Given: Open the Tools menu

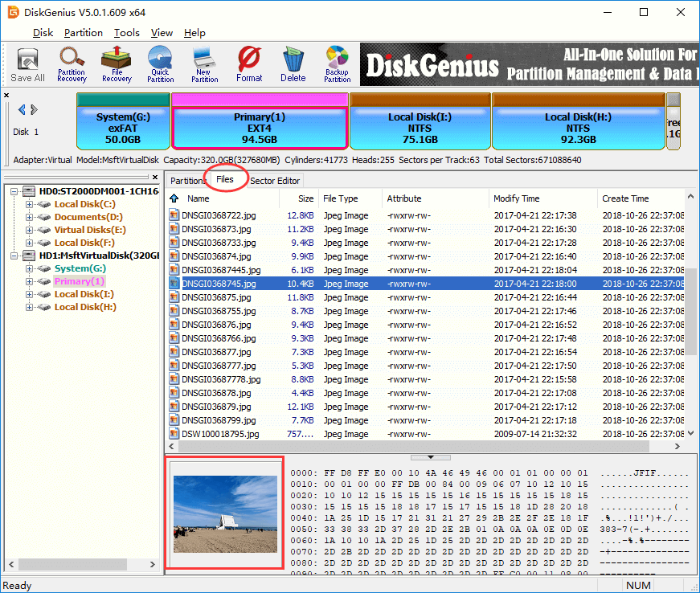Looking at the screenshot, I should pyautogui.click(x=126, y=33).
